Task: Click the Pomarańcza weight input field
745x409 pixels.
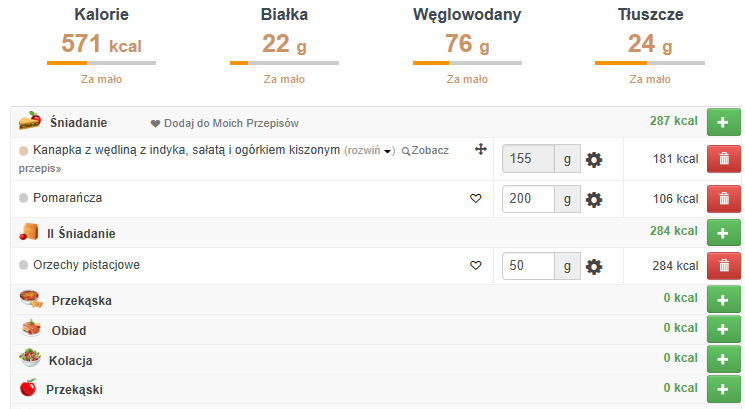Action: [529, 199]
